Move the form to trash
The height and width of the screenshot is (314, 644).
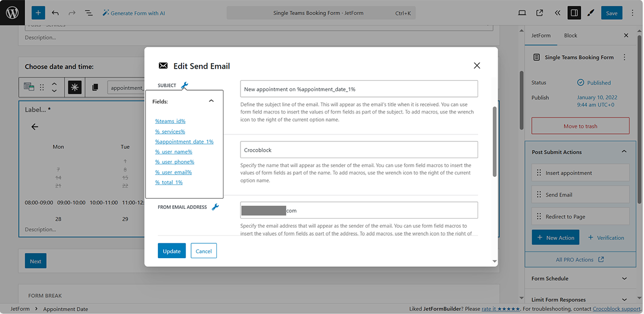(x=580, y=126)
